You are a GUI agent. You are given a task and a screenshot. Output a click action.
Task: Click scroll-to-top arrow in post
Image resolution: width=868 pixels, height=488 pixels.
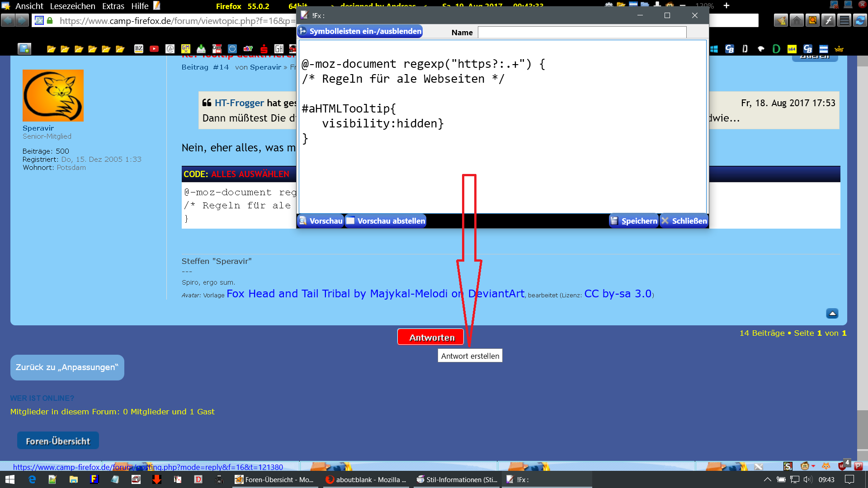pos(832,314)
